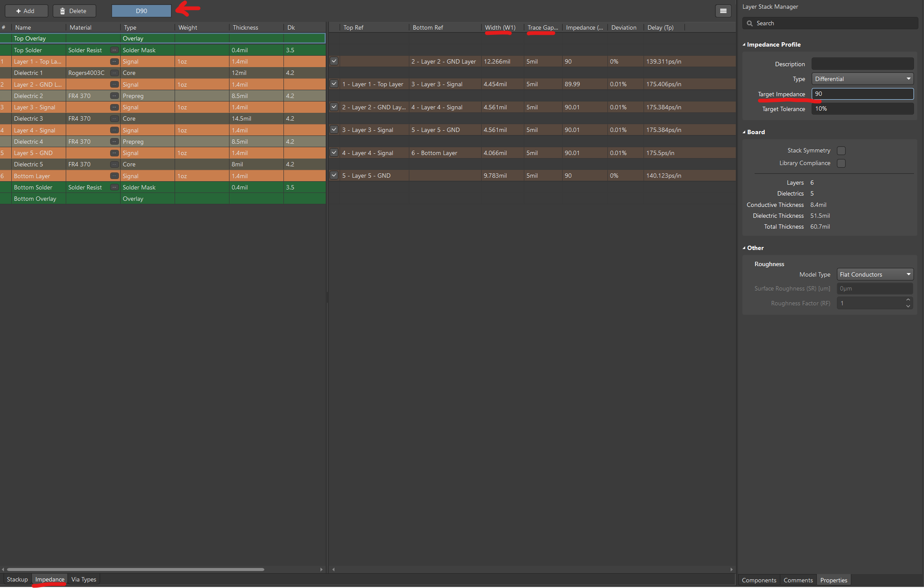This screenshot has width=924, height=588.
Task: Uncheck impedance row for 1 - Layer 1 - Top Layer reference
Action: 334,84
